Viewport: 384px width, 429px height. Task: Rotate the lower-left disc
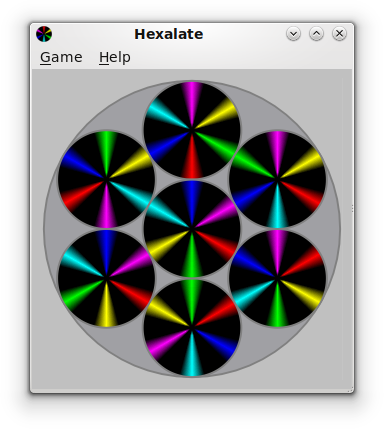(106, 278)
